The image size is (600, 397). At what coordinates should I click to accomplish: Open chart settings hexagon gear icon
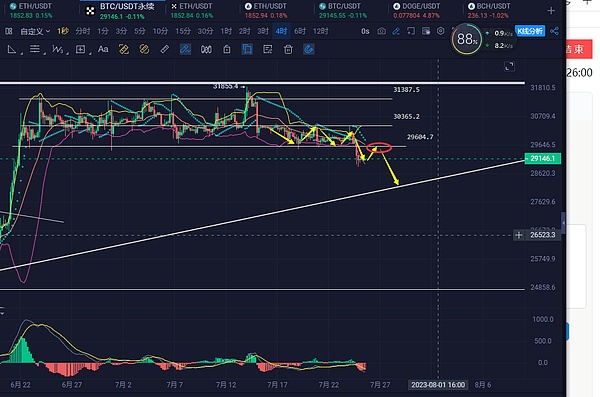(x=440, y=31)
